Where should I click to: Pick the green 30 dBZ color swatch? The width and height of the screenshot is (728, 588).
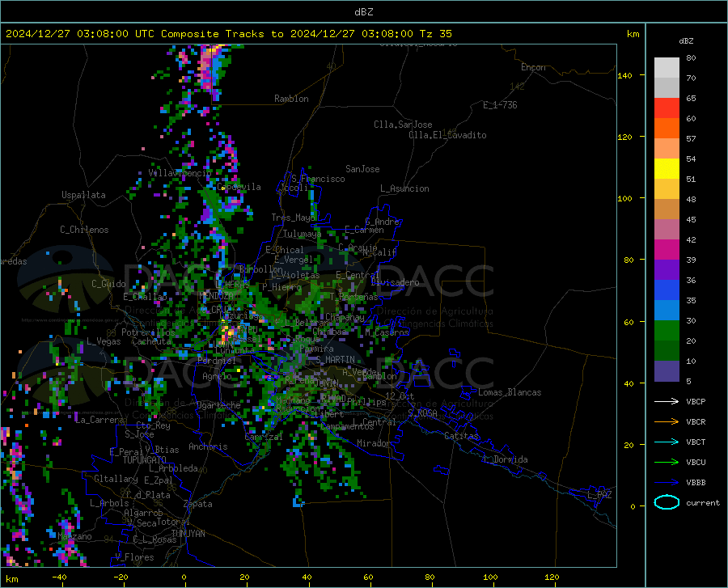pos(667,330)
